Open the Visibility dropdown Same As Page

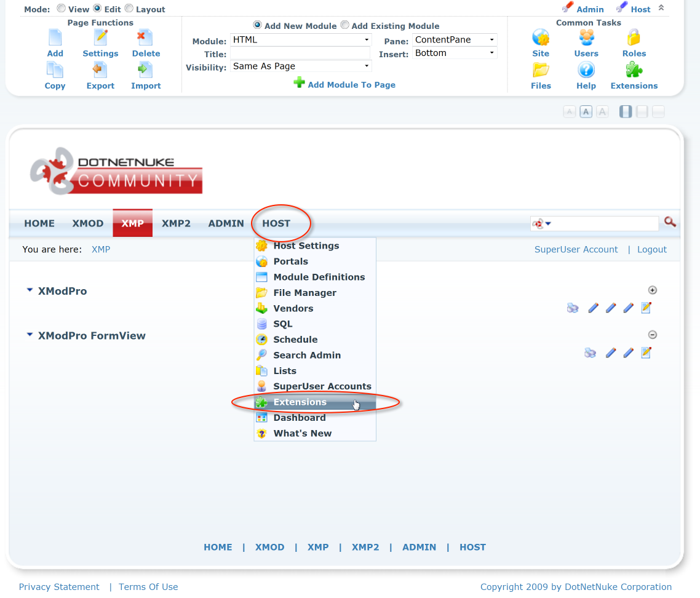[301, 66]
